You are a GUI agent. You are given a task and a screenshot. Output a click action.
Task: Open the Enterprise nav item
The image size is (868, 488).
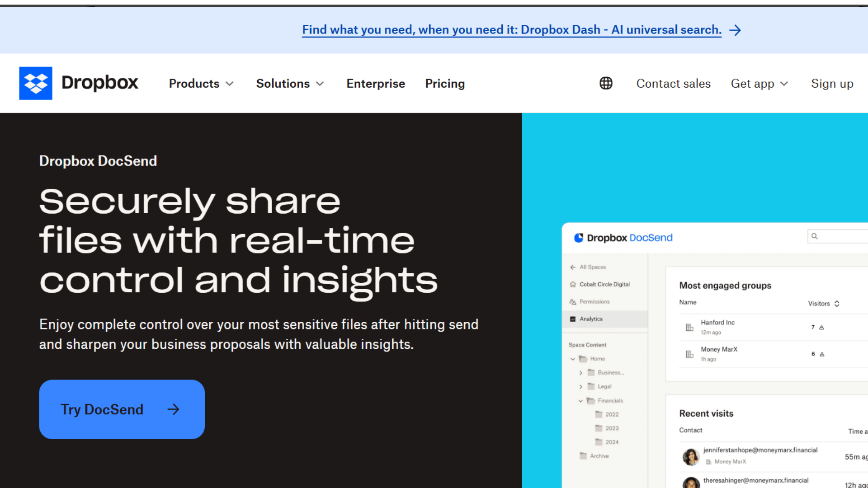[376, 84]
